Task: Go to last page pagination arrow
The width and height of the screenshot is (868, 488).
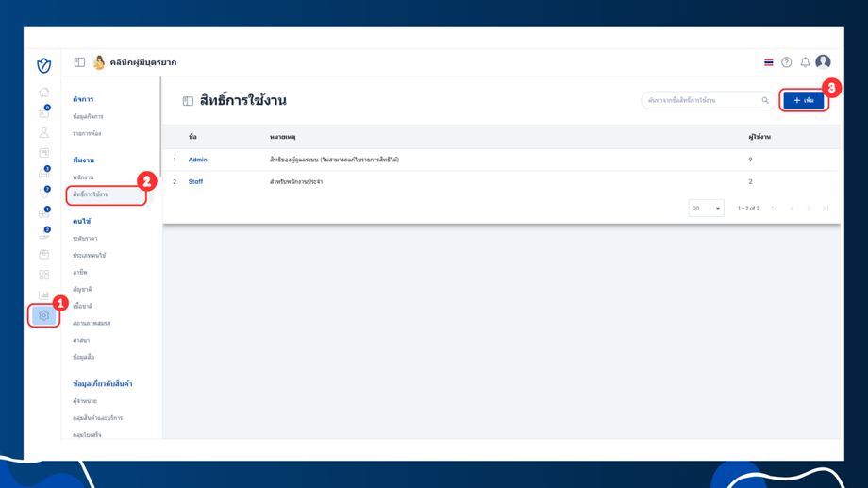Action: tap(826, 209)
